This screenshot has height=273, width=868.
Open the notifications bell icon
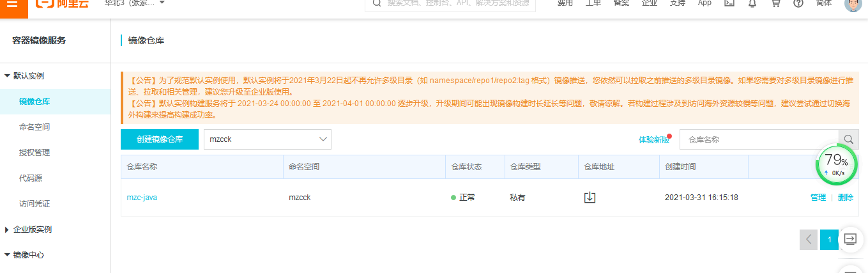[x=752, y=3]
